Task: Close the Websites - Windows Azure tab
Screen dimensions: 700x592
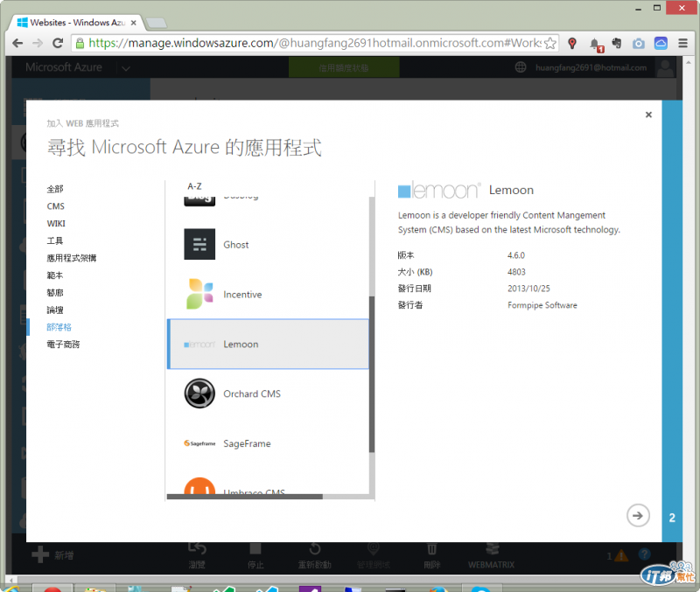Action: pyautogui.click(x=133, y=23)
